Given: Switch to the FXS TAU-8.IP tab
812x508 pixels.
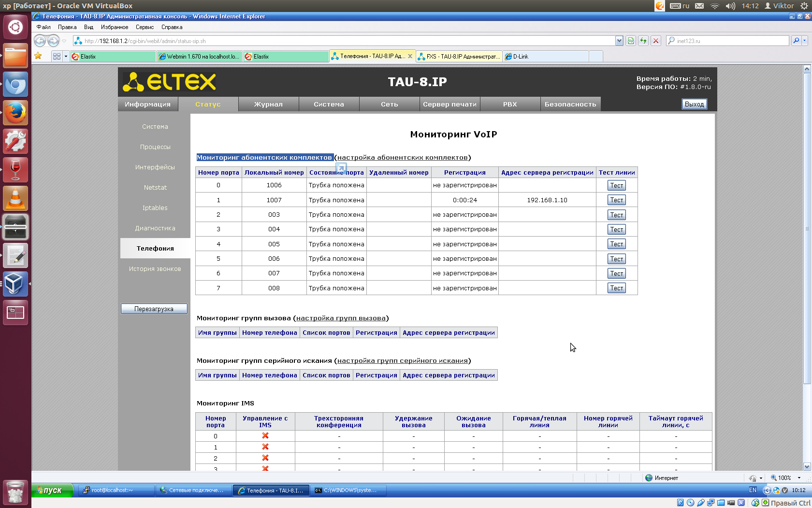Looking at the screenshot, I should pyautogui.click(x=459, y=57).
